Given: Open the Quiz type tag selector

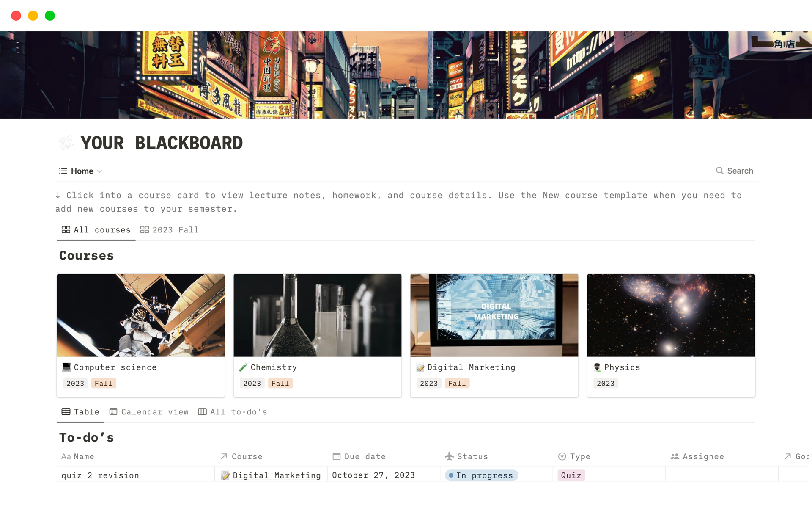Looking at the screenshot, I should tap(571, 475).
